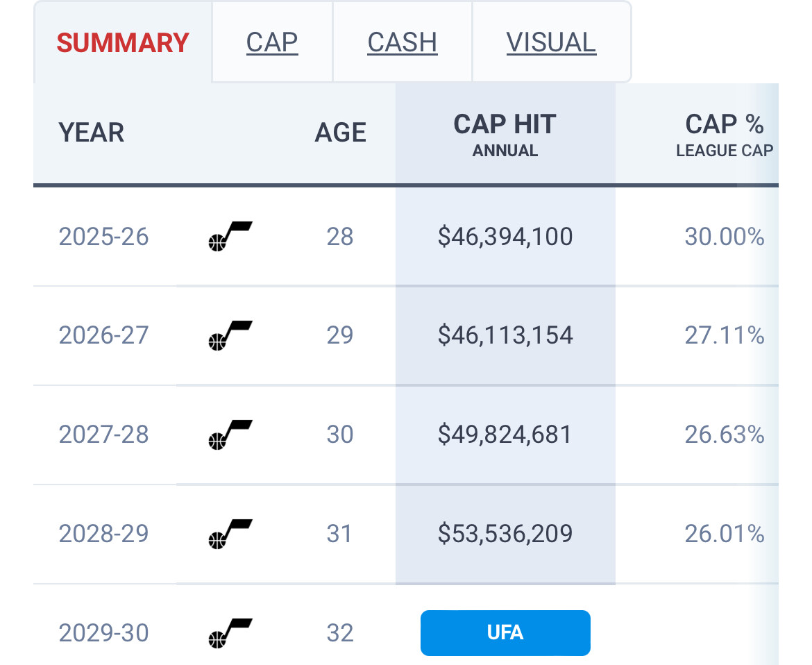Click the Jazz logo in the 2025-26 row
The image size is (812, 665).
[x=230, y=237]
